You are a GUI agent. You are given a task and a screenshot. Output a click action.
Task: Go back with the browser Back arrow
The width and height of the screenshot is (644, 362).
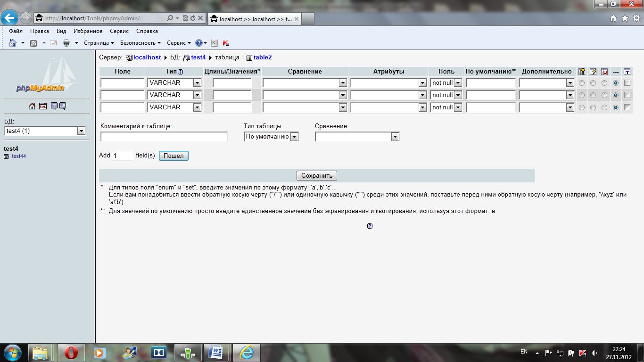pyautogui.click(x=9, y=18)
